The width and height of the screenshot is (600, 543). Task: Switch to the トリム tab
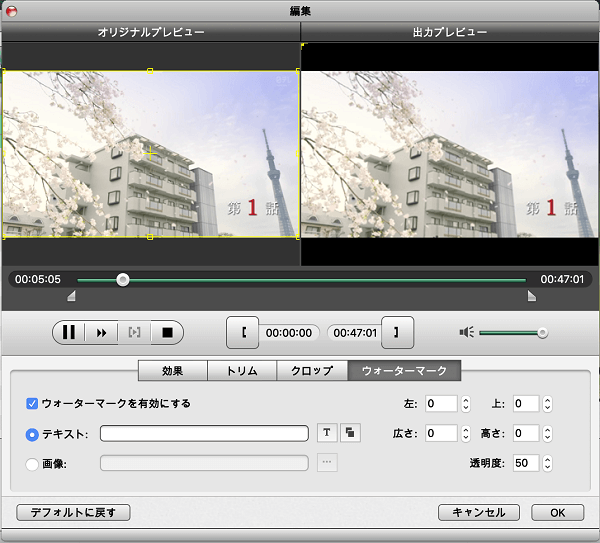pyautogui.click(x=242, y=370)
